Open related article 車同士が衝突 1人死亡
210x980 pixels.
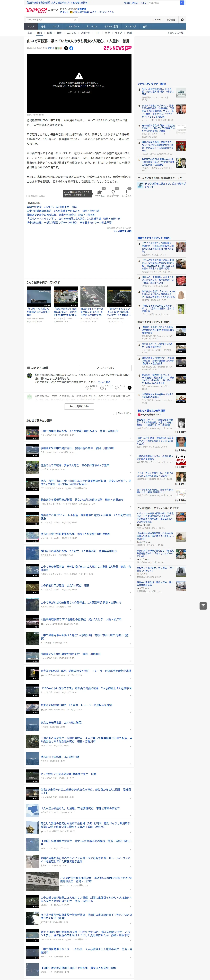[52, 207]
